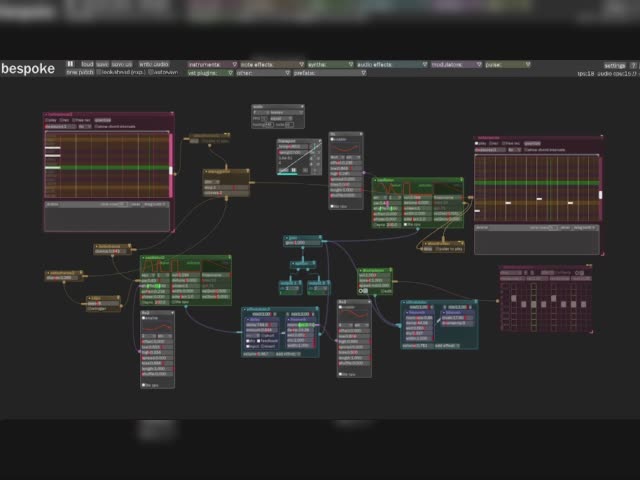Click the help question mark icon
Screen dimensions: 640x480
coord(633,65)
